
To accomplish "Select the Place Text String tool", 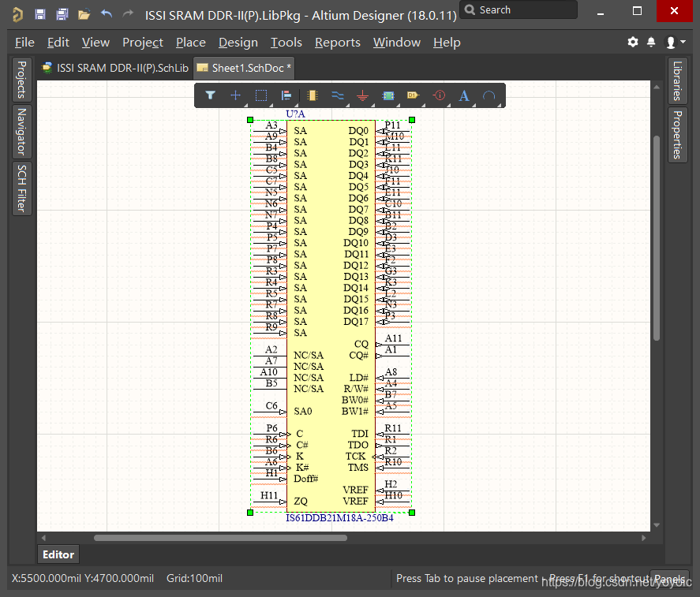I will (x=464, y=95).
